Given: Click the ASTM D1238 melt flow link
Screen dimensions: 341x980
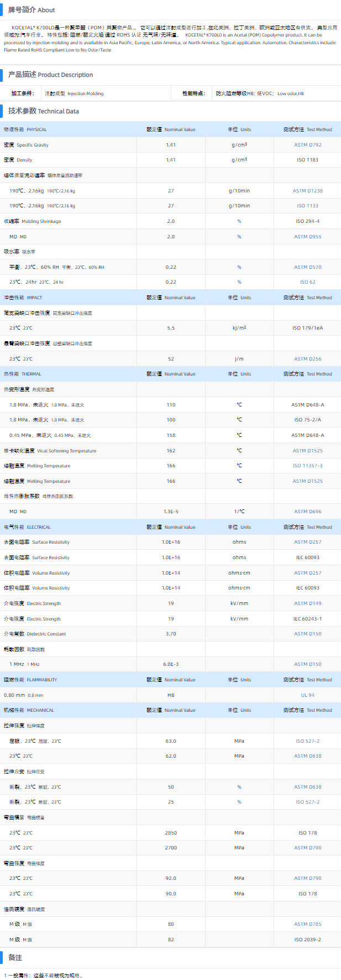Looking at the screenshot, I should tap(307, 191).
